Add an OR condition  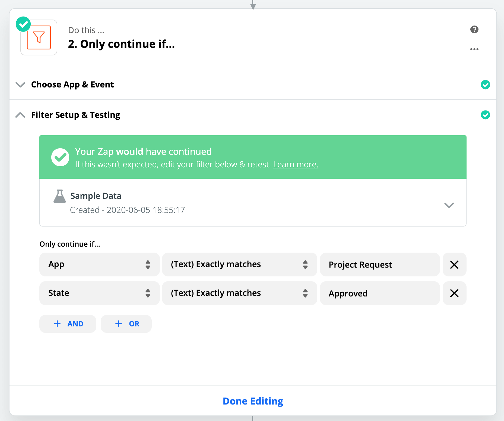[x=126, y=324]
